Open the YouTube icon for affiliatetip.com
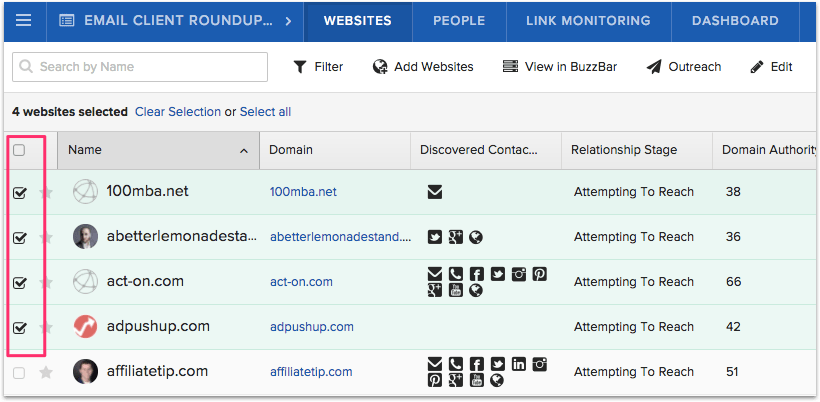820x402 pixels. pyautogui.click(x=476, y=380)
